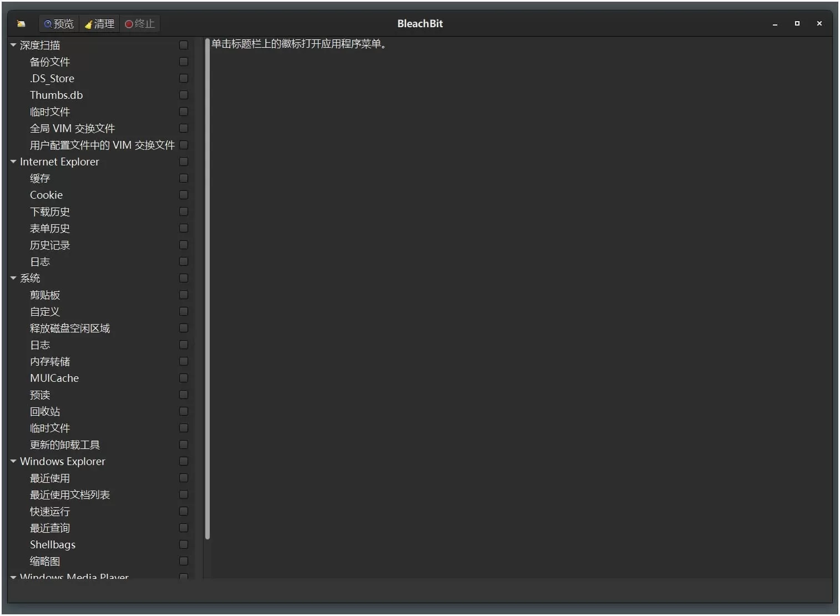
Task: Select the MUICache tree item
Action: 54,378
